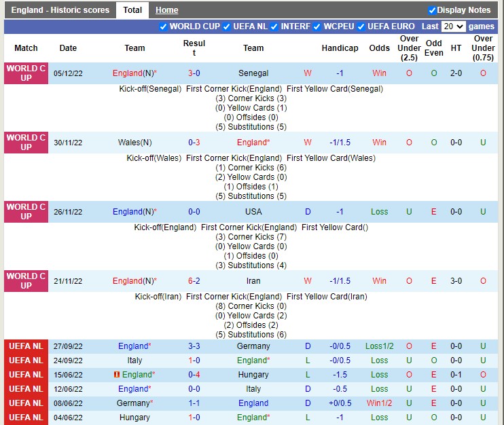Click the Odd Even column header
This screenshot has width=504, height=425.
[x=434, y=48]
